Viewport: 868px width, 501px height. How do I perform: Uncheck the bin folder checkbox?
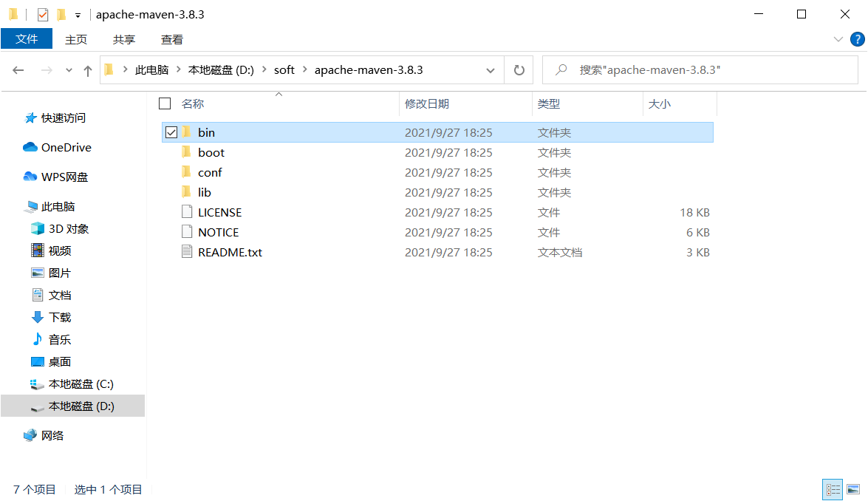point(171,132)
